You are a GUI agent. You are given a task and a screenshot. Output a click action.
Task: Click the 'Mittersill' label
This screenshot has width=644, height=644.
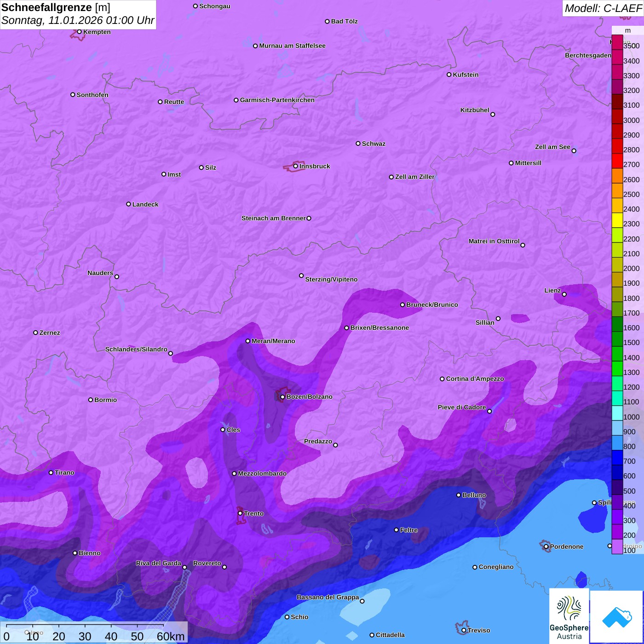pos(528,163)
